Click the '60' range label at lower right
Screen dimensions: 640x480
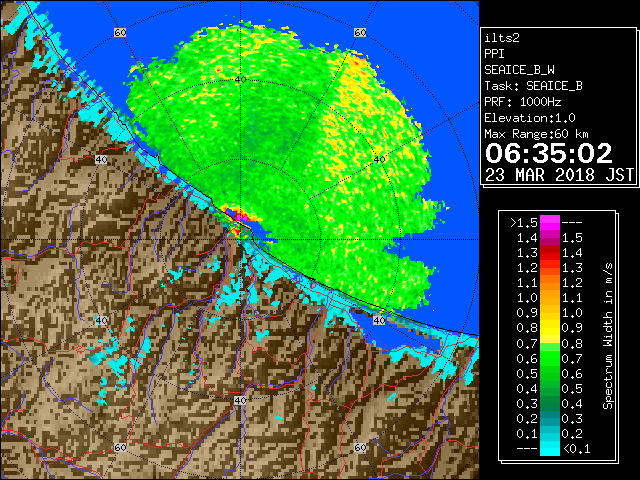pyautogui.click(x=360, y=447)
